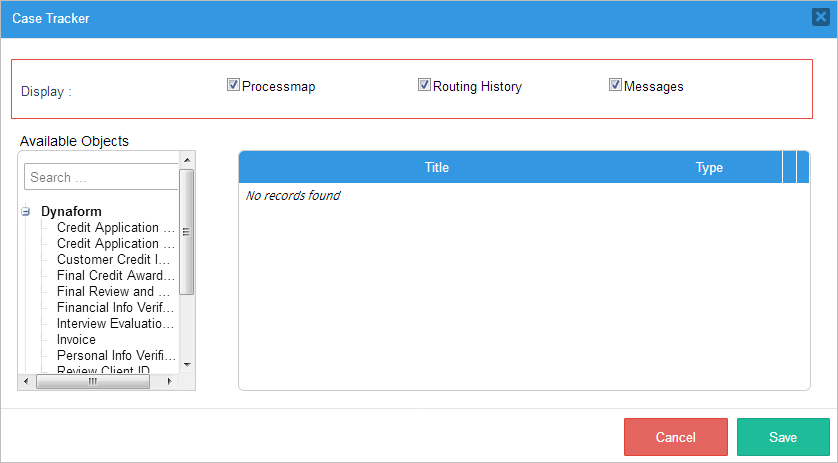This screenshot has width=838, height=463.
Task: Click the scroll left arrow under the tree
Action: pos(28,382)
